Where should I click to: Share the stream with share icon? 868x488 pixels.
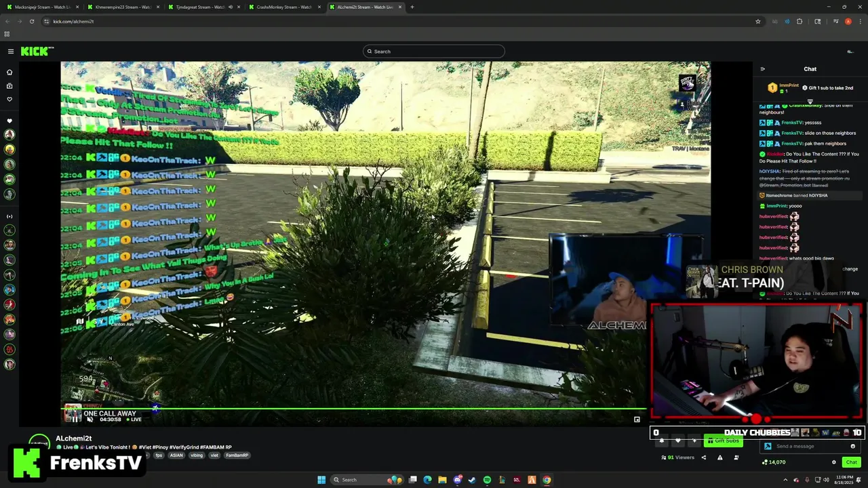click(703, 457)
